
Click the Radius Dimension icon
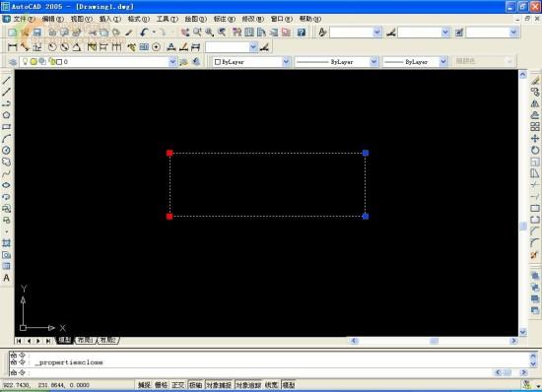(52, 47)
